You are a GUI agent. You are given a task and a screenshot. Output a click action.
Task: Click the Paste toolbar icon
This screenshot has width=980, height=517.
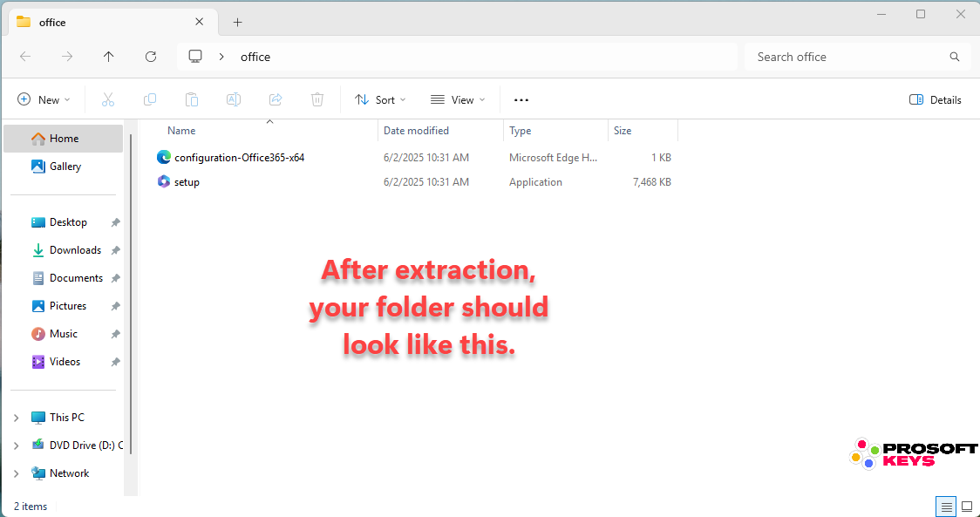(192, 99)
